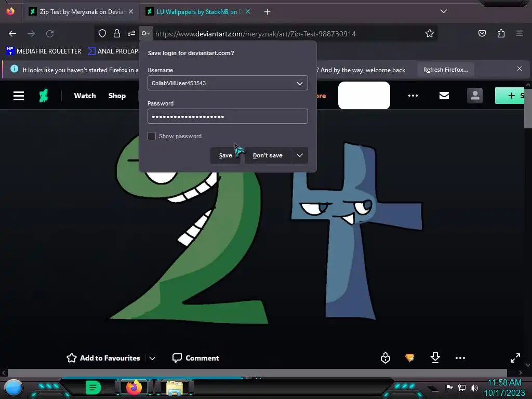Click the network tray icon
Screen dimensions: 532x399
(x=462, y=388)
